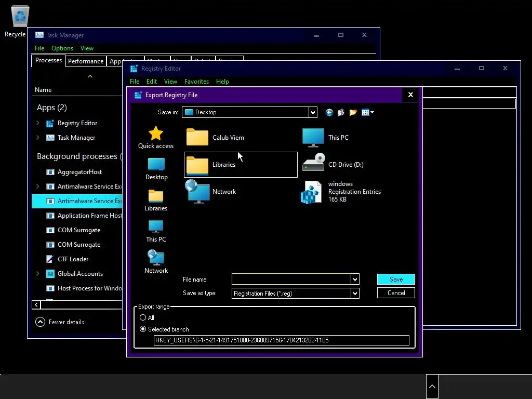532x399 pixels.
Task: Open Registry Editor File menu
Action: (x=135, y=82)
